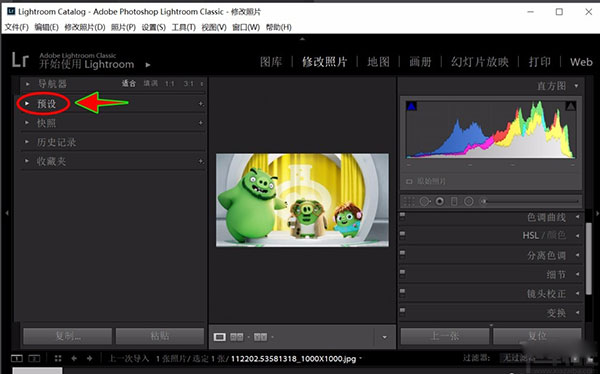The height and width of the screenshot is (374, 600).
Task: Open toolbar content dropdown arrow
Action: (385, 337)
